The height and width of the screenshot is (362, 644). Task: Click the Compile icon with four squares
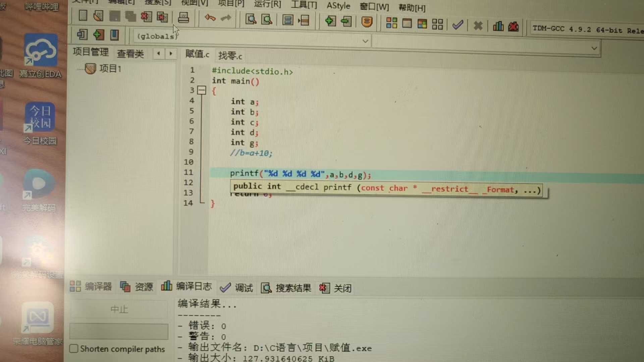(x=391, y=23)
